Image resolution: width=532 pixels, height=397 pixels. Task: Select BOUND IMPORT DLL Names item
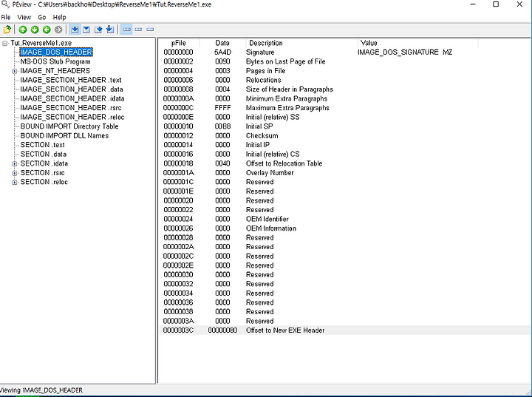click(x=64, y=135)
